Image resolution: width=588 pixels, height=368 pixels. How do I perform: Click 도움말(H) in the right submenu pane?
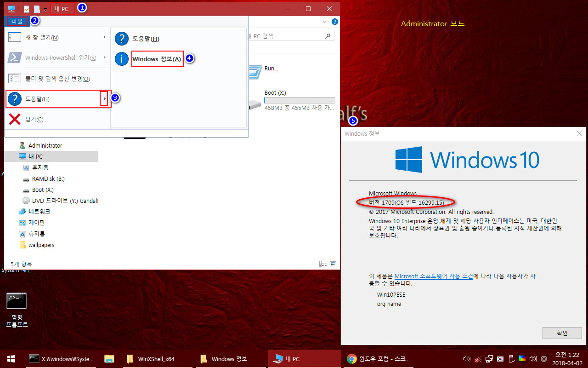pyautogui.click(x=179, y=39)
